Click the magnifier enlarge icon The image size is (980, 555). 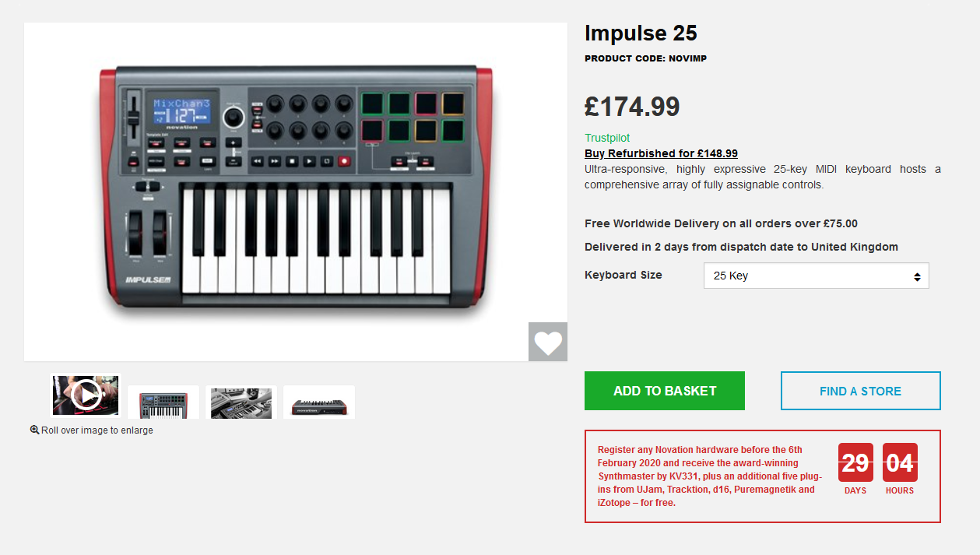tap(34, 430)
